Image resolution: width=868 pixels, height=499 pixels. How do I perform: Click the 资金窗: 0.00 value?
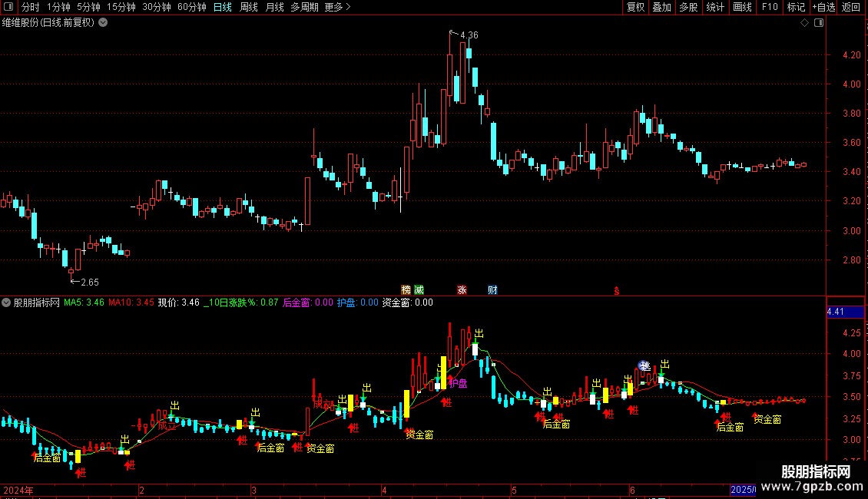[x=407, y=302]
